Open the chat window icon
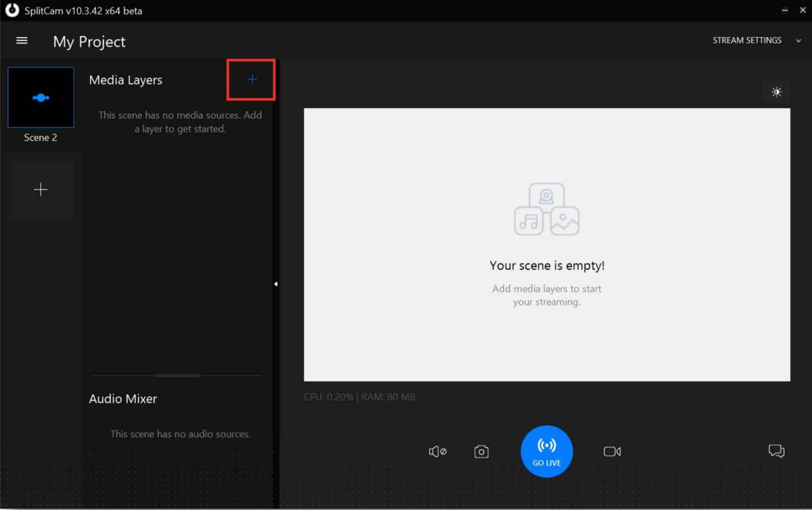 776,451
